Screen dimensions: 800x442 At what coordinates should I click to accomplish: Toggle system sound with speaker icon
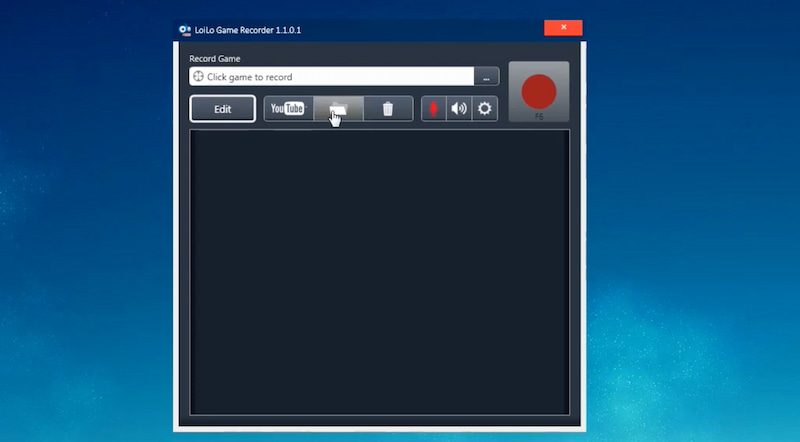pyautogui.click(x=459, y=109)
